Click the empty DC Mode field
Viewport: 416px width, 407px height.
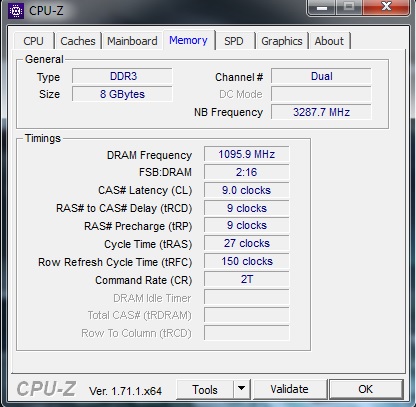[x=321, y=94]
